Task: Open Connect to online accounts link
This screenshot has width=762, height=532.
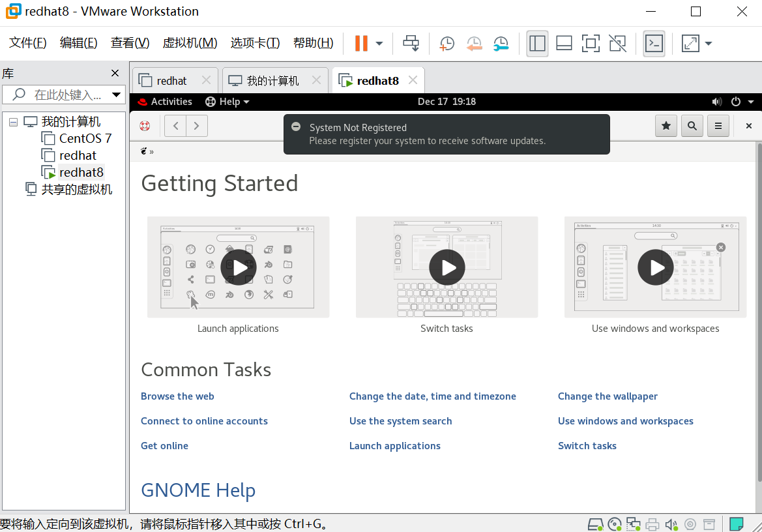Action: pos(204,421)
